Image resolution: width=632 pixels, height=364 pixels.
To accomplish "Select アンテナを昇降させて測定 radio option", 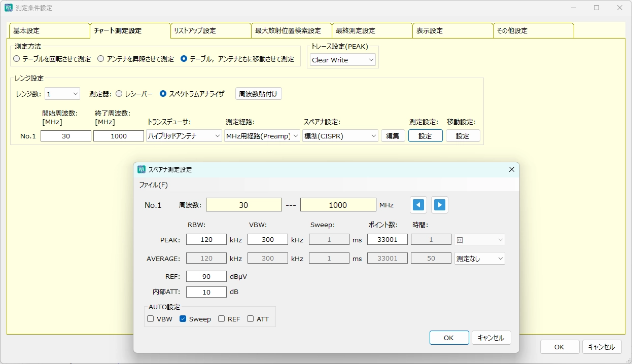I will coord(101,59).
